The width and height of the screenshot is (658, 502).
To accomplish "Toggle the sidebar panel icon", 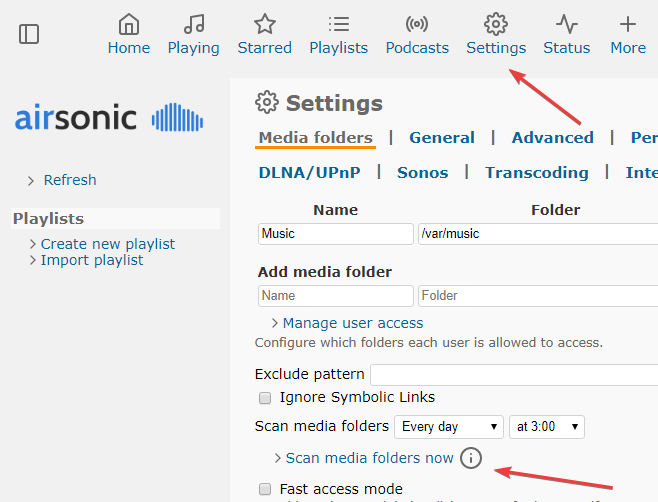I will [29, 34].
